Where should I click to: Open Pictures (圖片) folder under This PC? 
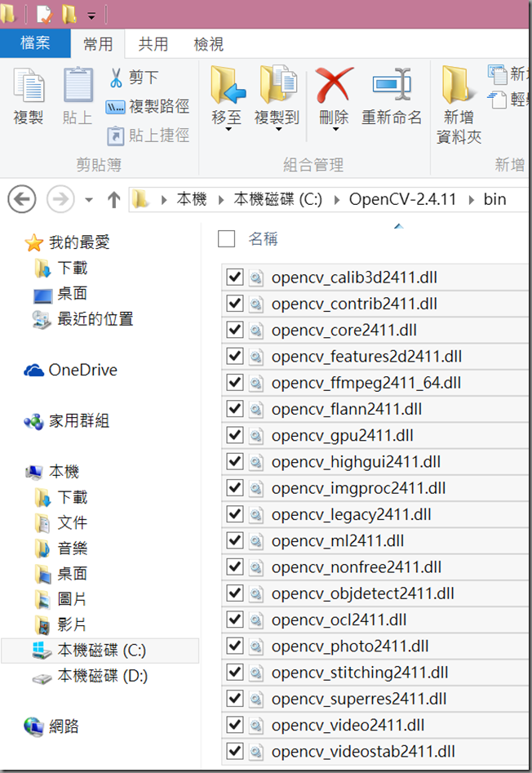tap(60, 599)
